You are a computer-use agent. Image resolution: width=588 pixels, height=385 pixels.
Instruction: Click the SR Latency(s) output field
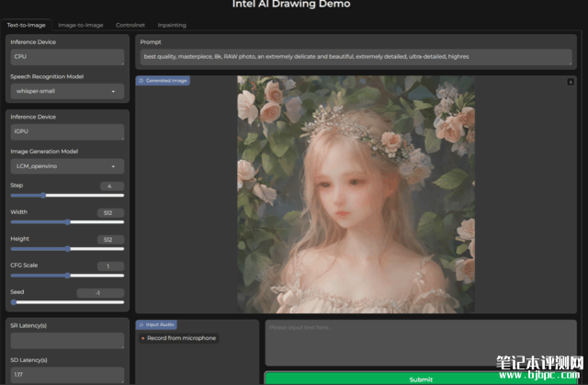click(x=67, y=341)
